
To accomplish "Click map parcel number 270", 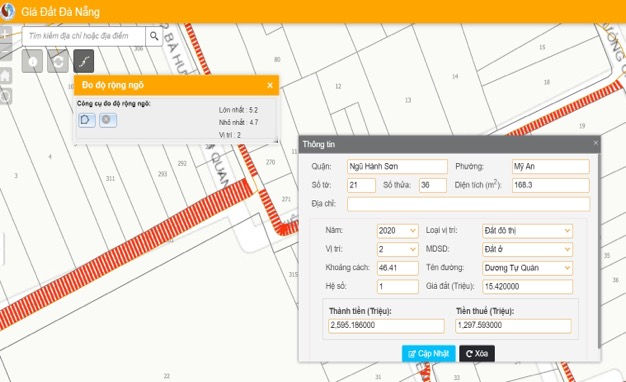I will 270,162.
